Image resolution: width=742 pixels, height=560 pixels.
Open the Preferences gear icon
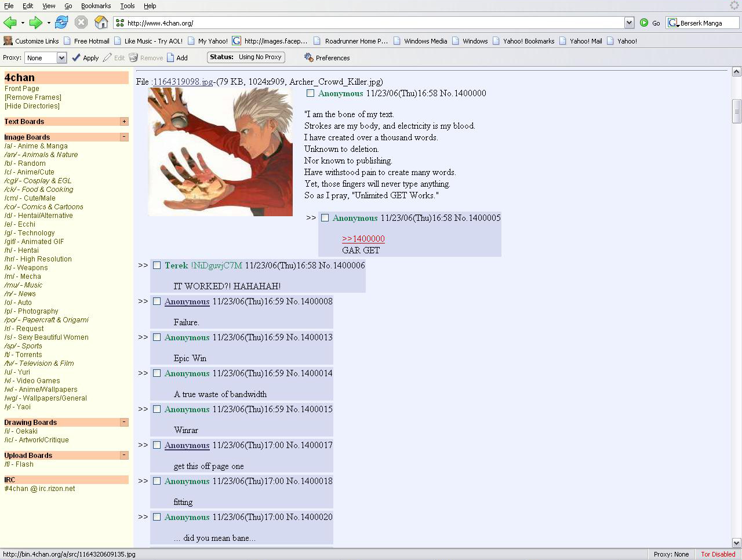pos(308,57)
